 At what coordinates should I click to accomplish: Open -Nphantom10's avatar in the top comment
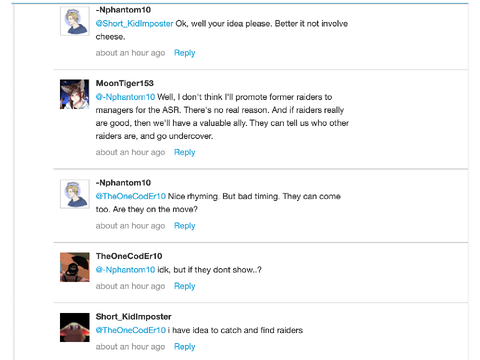pos(75,21)
